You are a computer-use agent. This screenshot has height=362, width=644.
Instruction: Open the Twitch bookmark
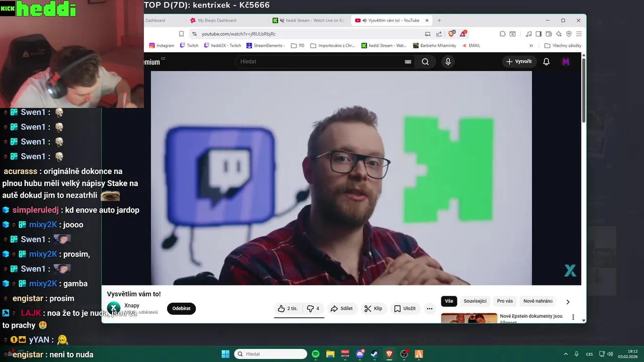[189, 45]
